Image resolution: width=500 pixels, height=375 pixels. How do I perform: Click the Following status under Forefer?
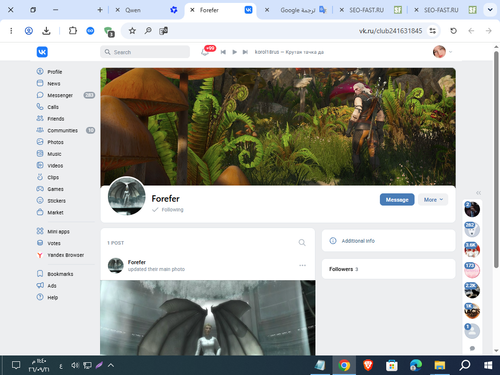pos(168,210)
